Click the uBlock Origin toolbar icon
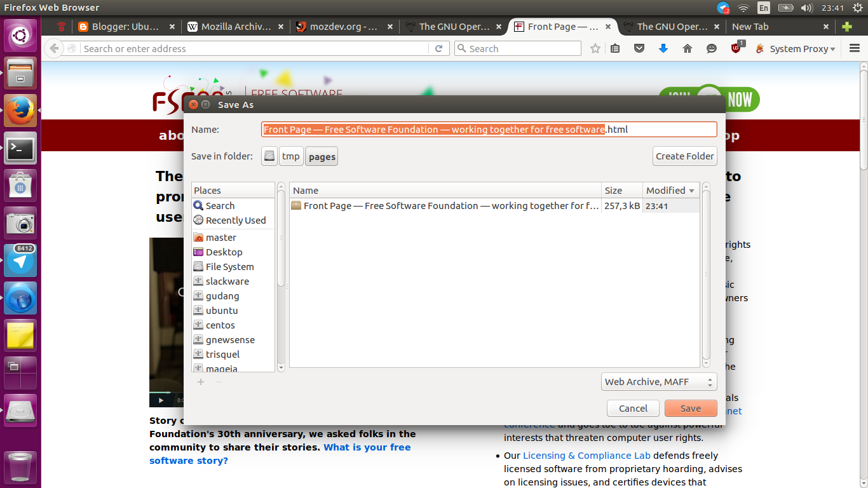 point(736,48)
